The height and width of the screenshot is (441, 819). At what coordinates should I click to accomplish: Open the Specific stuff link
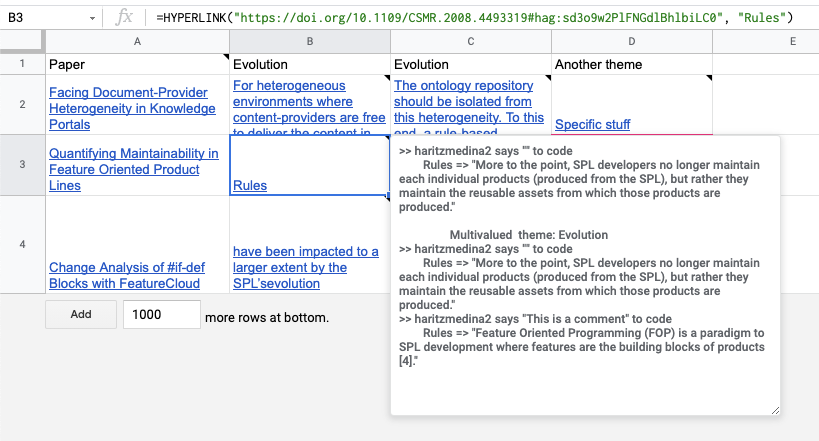(592, 124)
